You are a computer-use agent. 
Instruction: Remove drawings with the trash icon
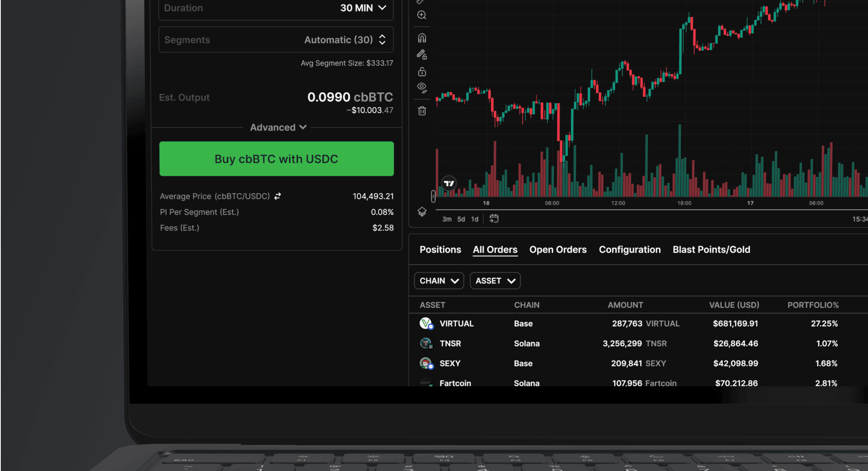pyautogui.click(x=422, y=111)
